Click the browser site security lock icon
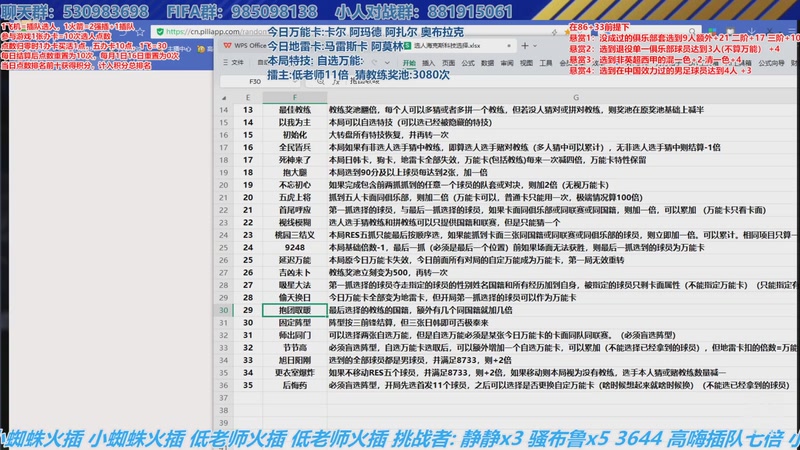 pos(160,32)
